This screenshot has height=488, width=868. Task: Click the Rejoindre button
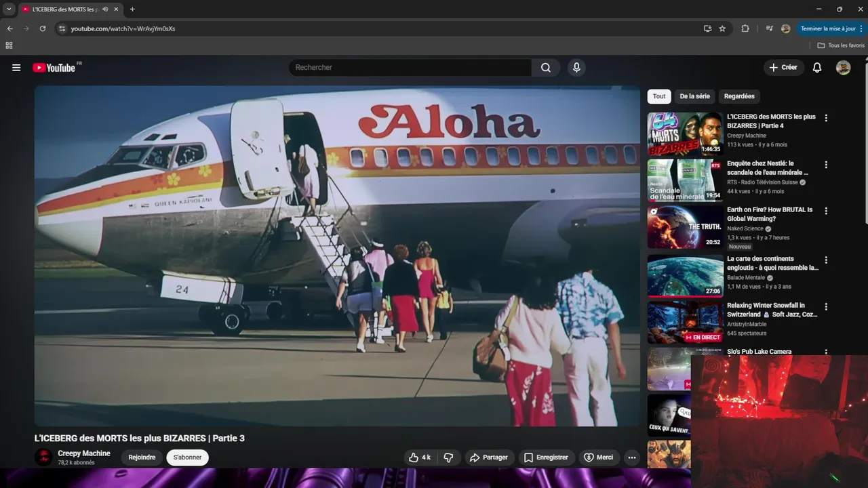tap(142, 457)
